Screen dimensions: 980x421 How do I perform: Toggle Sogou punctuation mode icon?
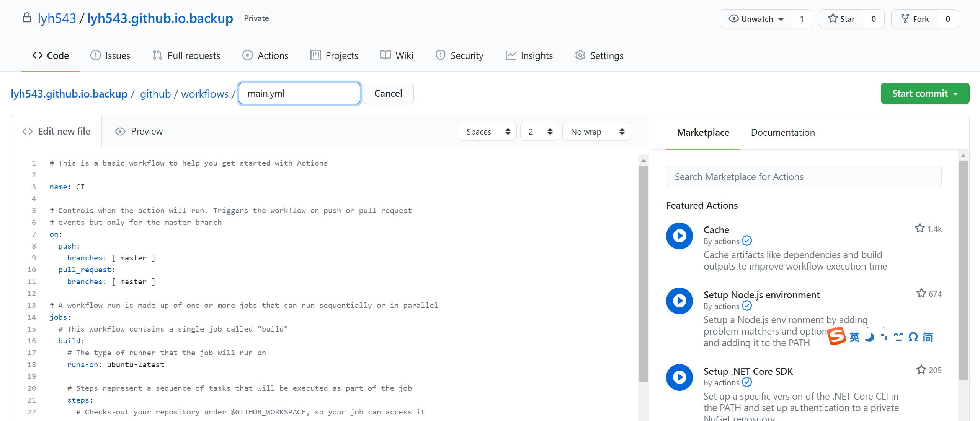884,337
